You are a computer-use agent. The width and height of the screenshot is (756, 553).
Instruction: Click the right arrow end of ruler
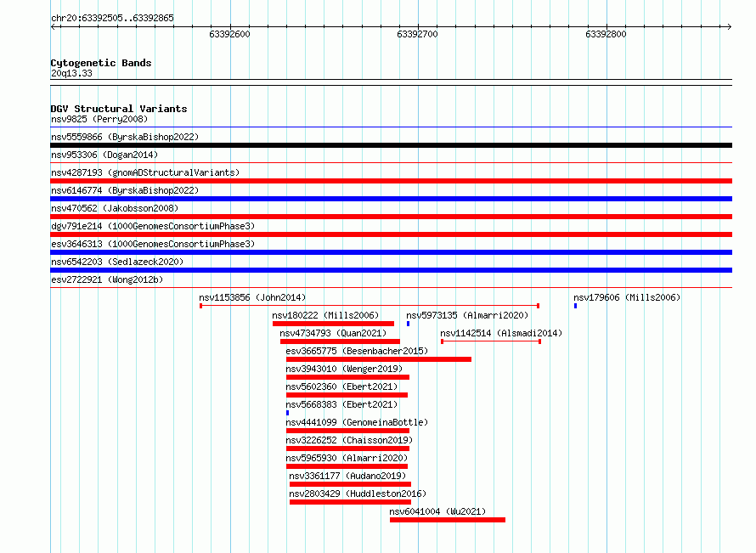(729, 26)
